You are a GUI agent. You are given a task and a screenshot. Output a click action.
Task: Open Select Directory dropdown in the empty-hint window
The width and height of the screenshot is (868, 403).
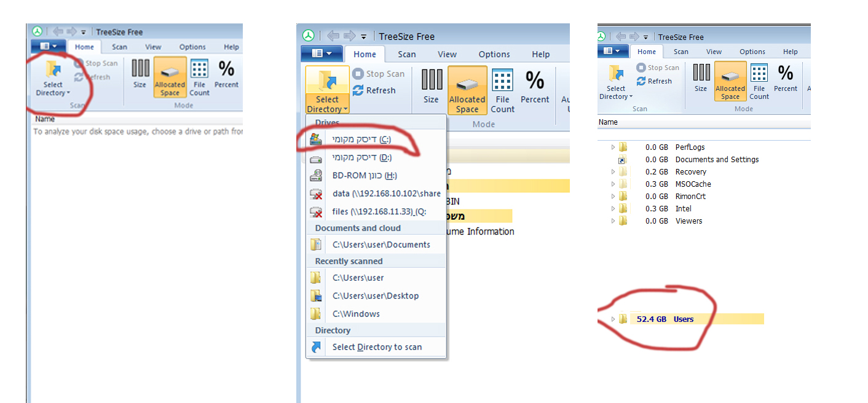point(53,77)
